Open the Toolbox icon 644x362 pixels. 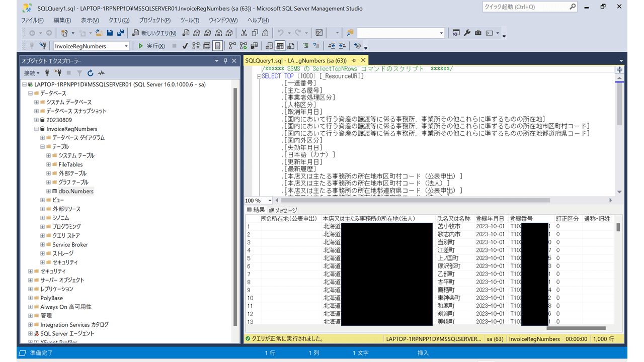click(x=478, y=33)
